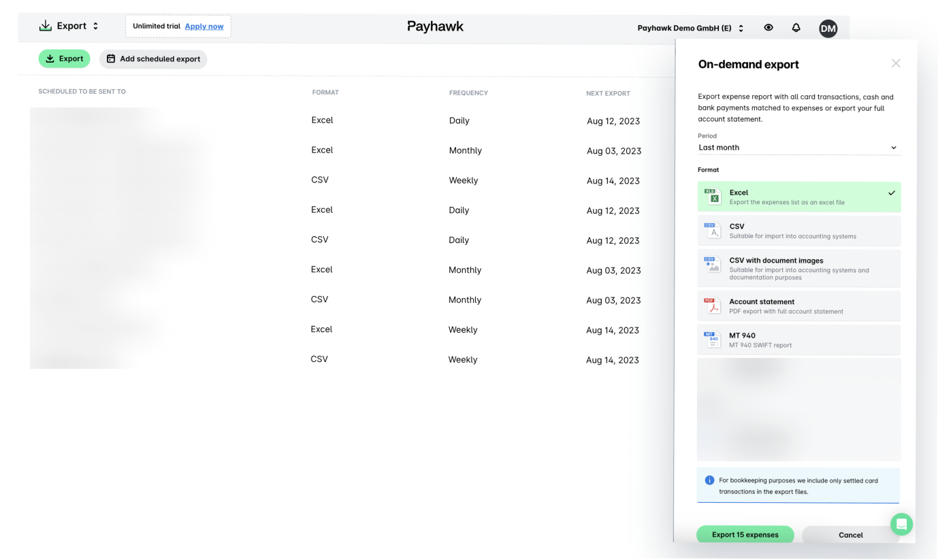The height and width of the screenshot is (560, 938).
Task: Open the DM profile avatar
Action: 828,28
